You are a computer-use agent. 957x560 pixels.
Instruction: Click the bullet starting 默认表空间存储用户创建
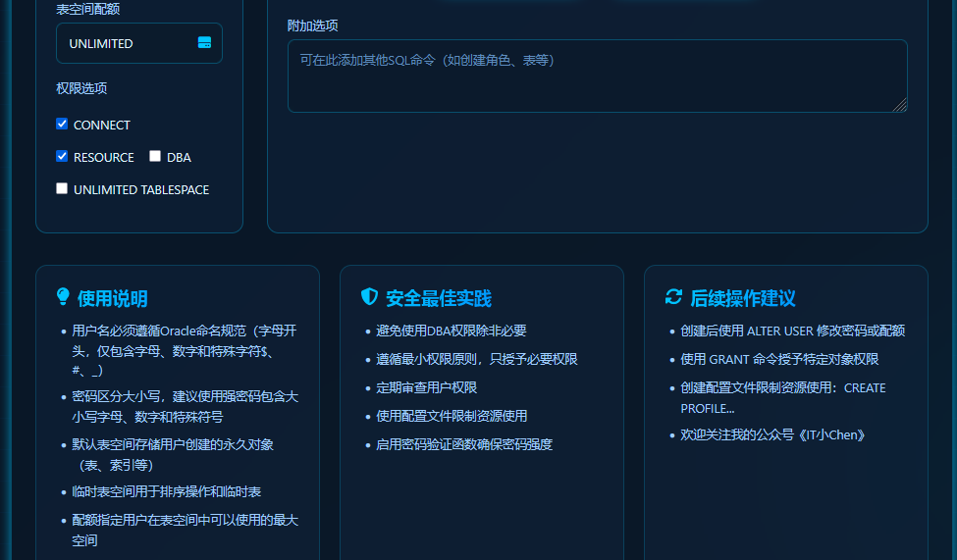pos(173,454)
